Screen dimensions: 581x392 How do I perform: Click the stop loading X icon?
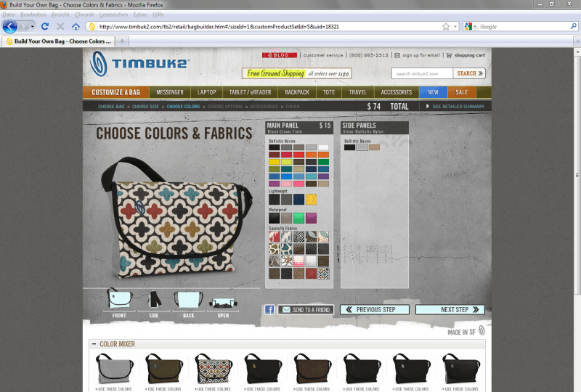(60, 27)
